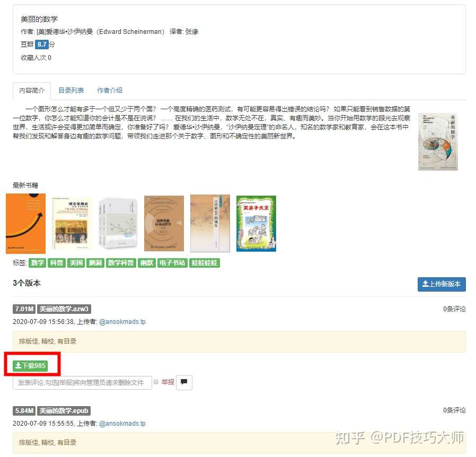Screen dimensions: 476x457
Task: Click the 美丽的数学 cover image
Action: 438,142
